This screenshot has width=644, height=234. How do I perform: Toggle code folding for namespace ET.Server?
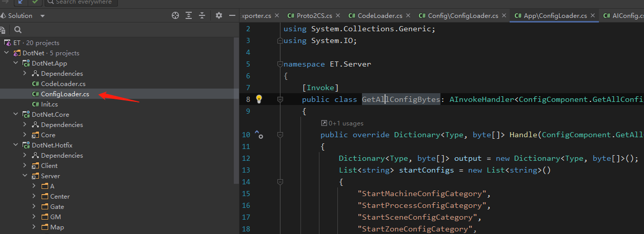point(280,65)
